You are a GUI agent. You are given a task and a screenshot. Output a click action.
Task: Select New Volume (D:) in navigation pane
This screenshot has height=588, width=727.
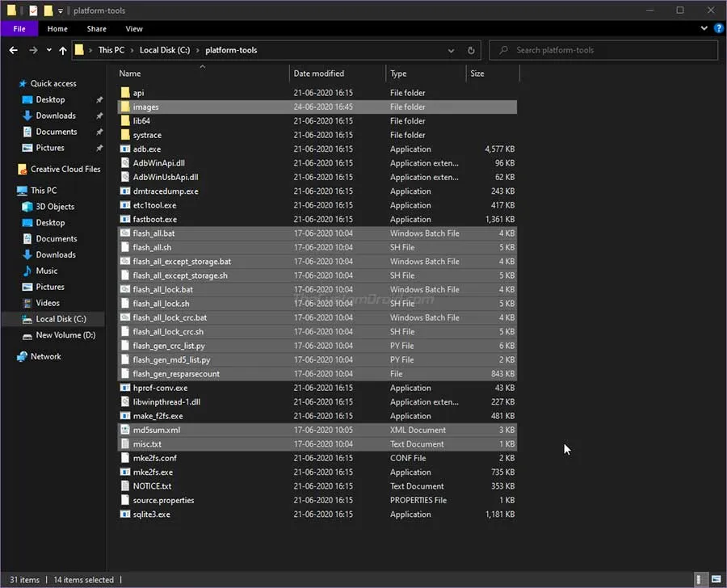pos(65,335)
